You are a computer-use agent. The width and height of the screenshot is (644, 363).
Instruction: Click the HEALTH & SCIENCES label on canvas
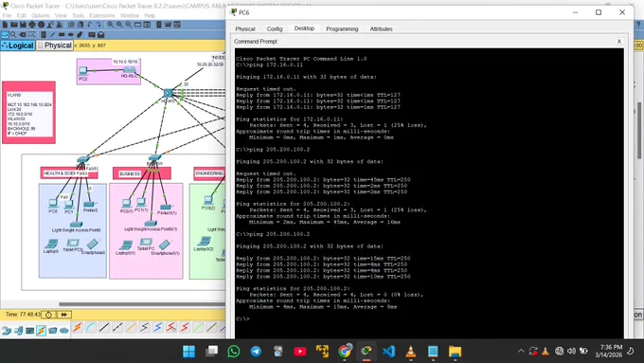click(68, 173)
